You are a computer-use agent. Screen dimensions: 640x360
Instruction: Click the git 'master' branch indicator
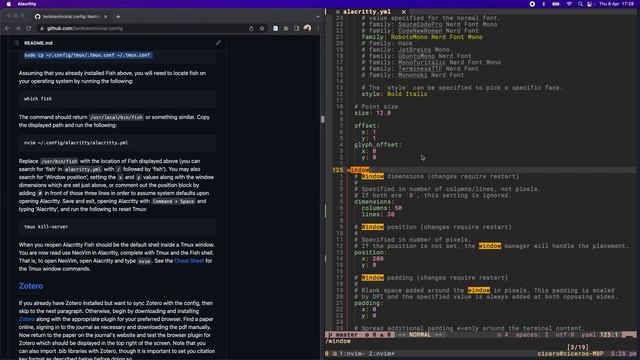(x=343, y=335)
